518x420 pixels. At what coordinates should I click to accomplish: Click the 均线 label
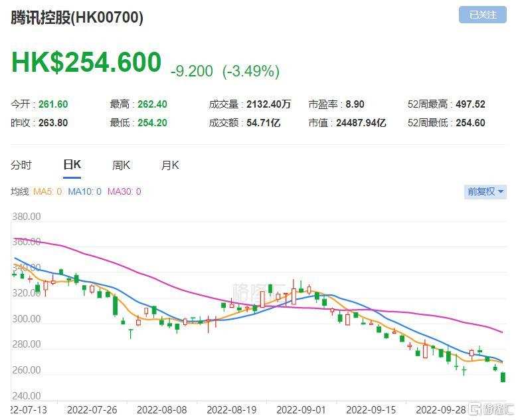pyautogui.click(x=20, y=191)
